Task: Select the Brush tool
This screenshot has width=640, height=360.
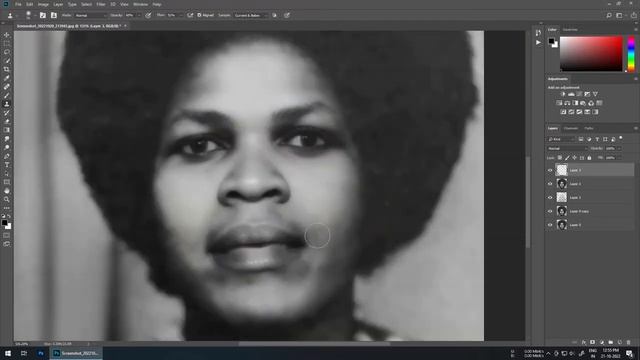Action: pyautogui.click(x=7, y=96)
